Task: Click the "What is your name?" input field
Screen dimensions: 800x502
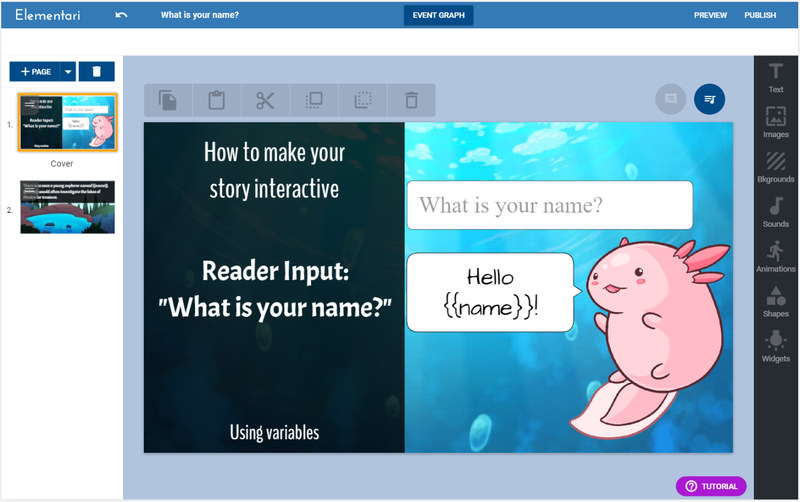Action: [x=550, y=205]
